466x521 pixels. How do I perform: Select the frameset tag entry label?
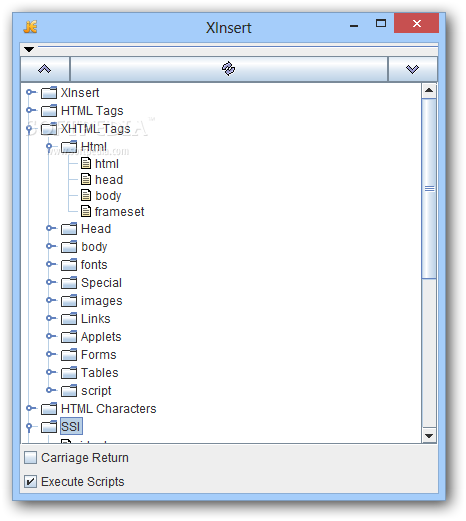(x=119, y=212)
